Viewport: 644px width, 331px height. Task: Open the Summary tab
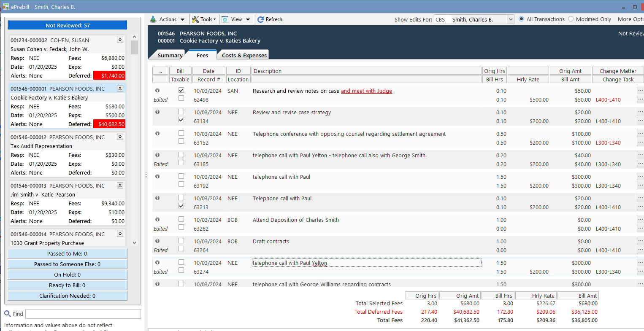click(x=170, y=54)
